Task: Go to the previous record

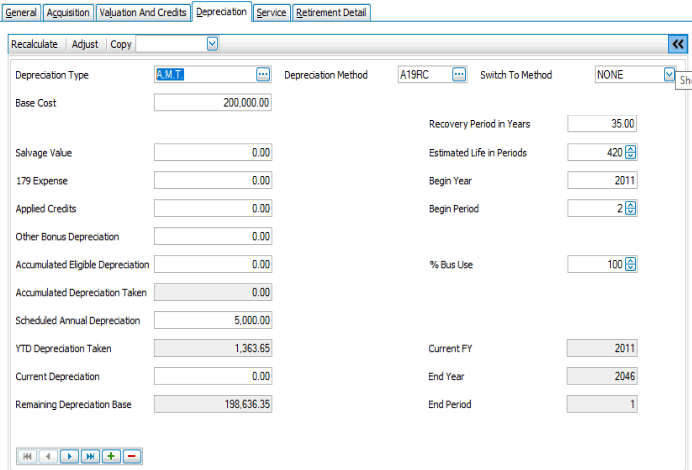Action: [x=48, y=456]
